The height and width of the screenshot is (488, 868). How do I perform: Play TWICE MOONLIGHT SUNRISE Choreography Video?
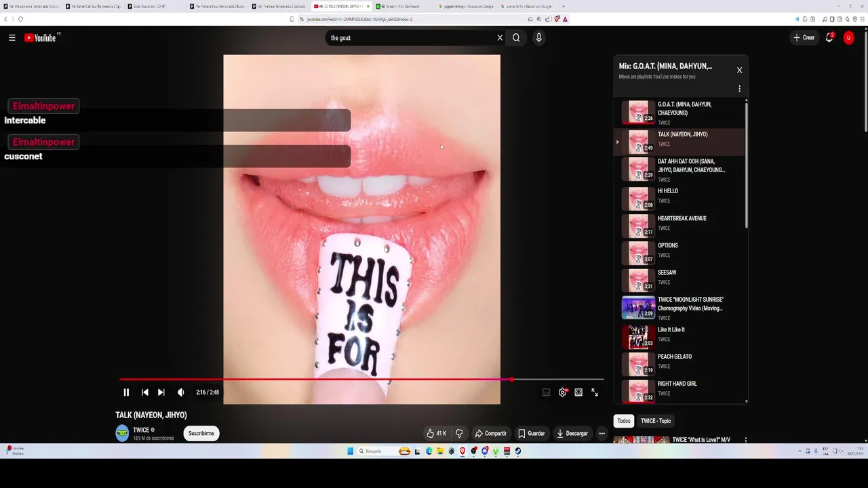(679, 308)
